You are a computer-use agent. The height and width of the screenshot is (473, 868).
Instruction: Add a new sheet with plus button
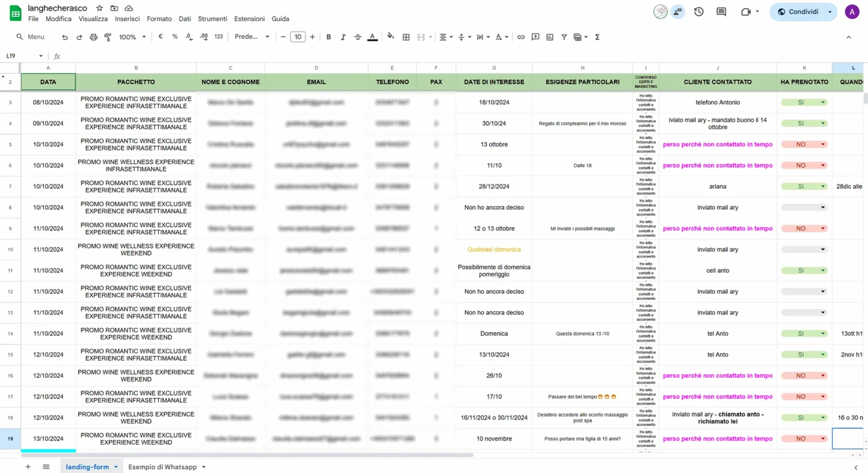(28, 467)
